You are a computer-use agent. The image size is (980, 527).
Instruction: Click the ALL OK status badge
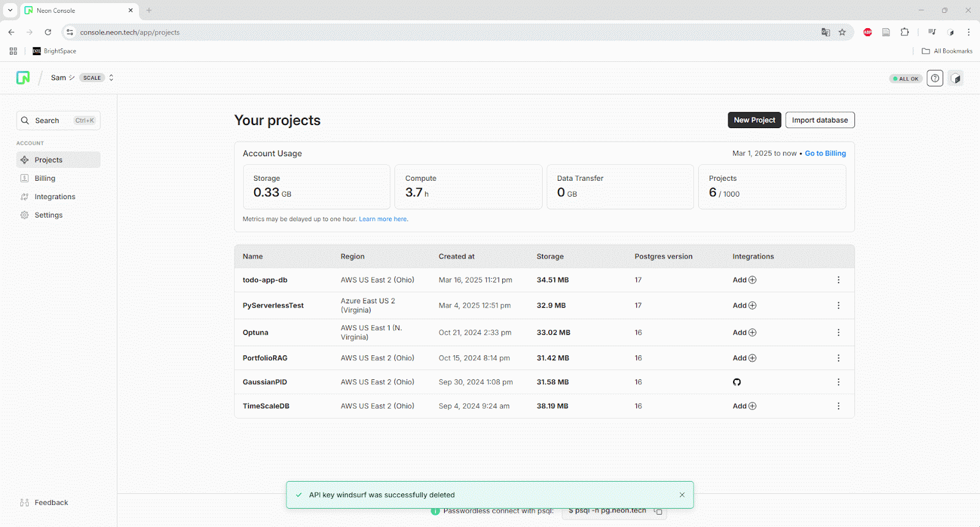pos(906,78)
